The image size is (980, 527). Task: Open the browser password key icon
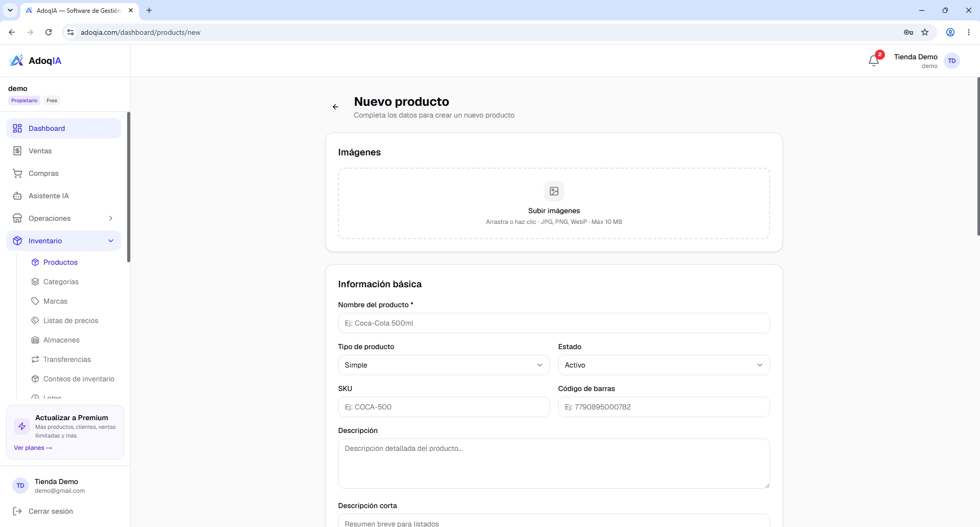point(909,32)
